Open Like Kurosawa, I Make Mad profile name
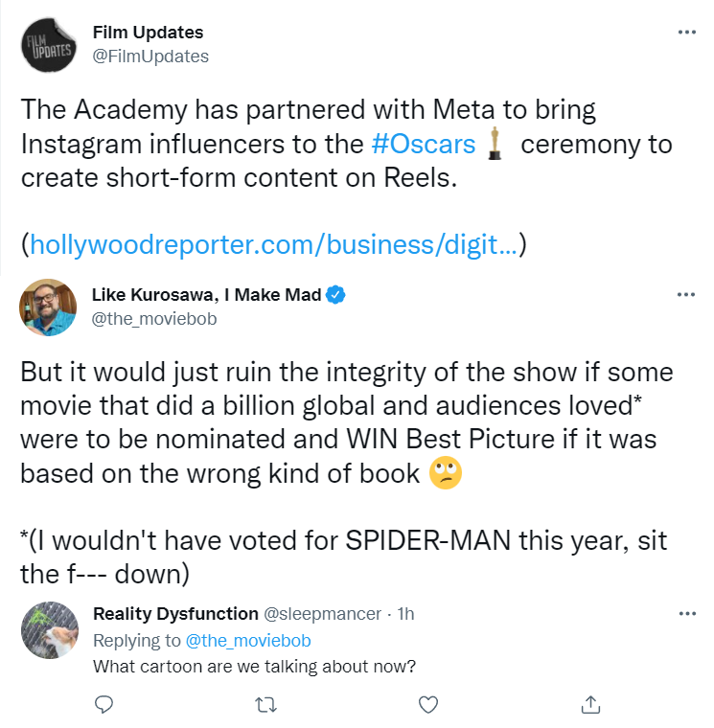The height and width of the screenshot is (728, 714). coord(206,295)
